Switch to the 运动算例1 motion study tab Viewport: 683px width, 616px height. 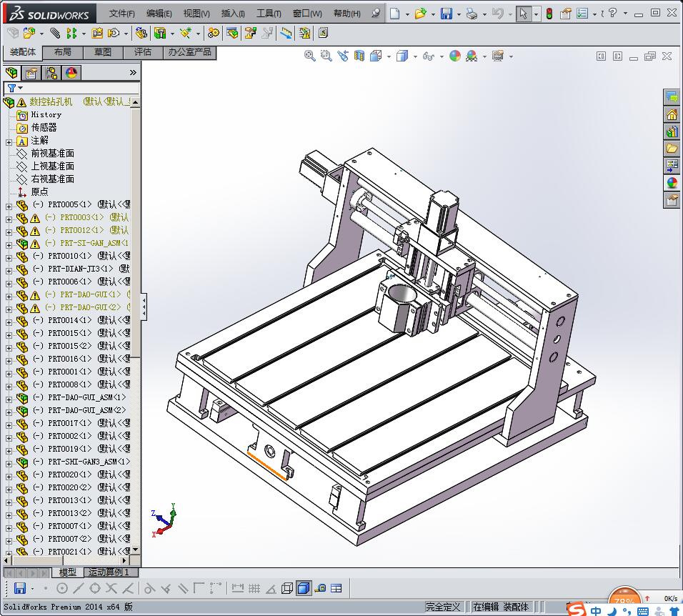[x=109, y=572]
